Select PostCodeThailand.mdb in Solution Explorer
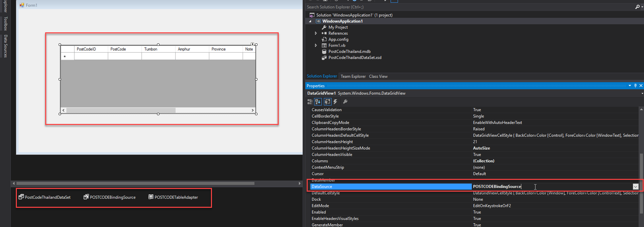Screen dimensions: 644x227 coord(349,52)
